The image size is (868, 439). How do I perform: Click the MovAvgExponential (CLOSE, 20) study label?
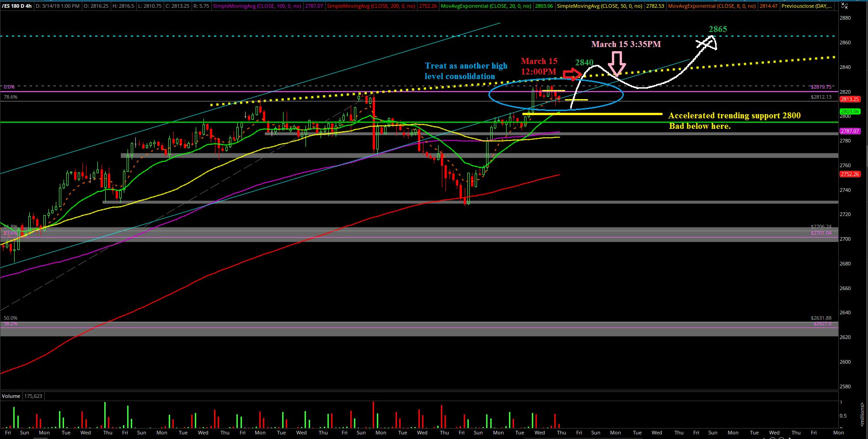[x=486, y=6]
